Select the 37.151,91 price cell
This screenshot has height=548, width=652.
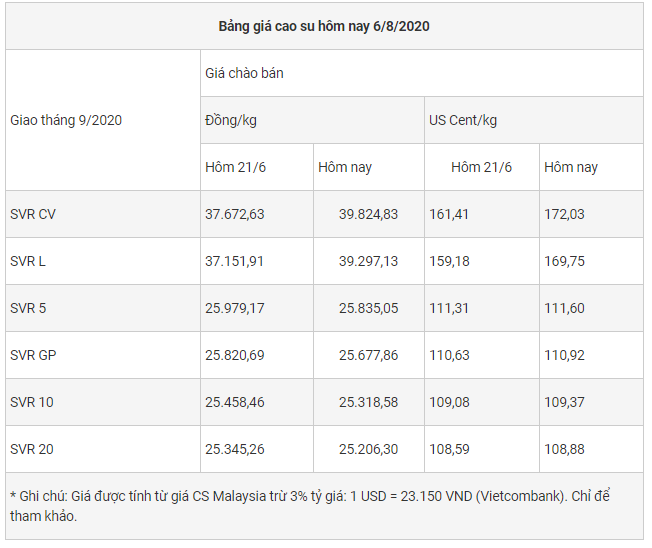pyautogui.click(x=235, y=261)
